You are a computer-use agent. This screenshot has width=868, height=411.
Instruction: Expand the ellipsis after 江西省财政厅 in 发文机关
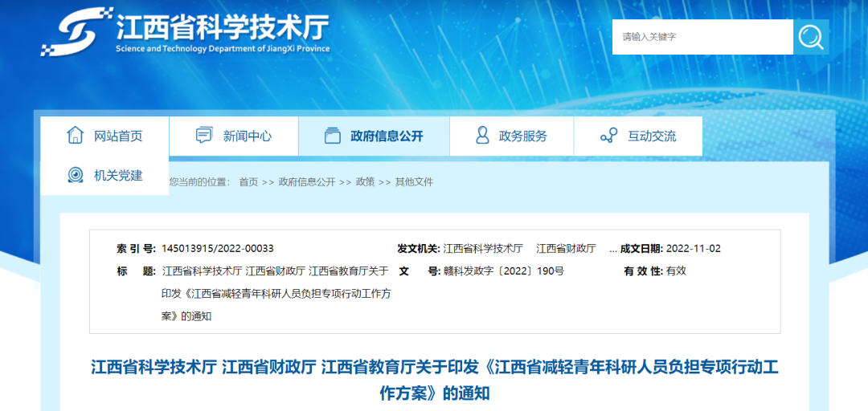(613, 249)
